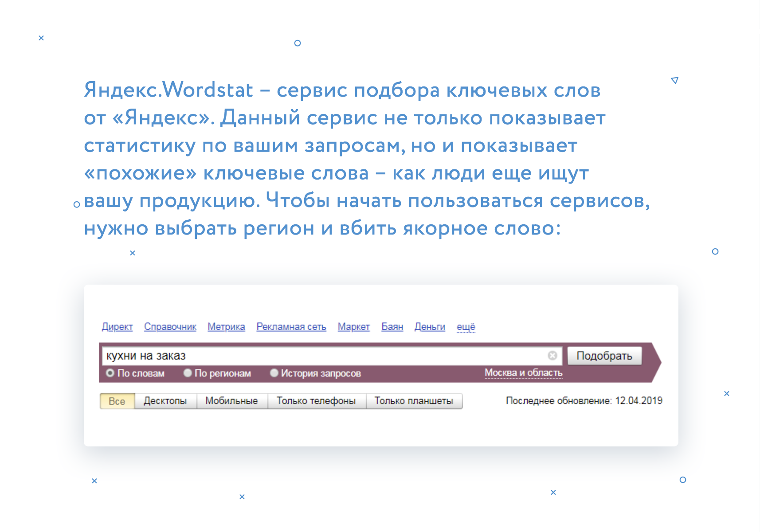
Task: Open the 'Рекламная сеть' link
Action: [x=291, y=327]
